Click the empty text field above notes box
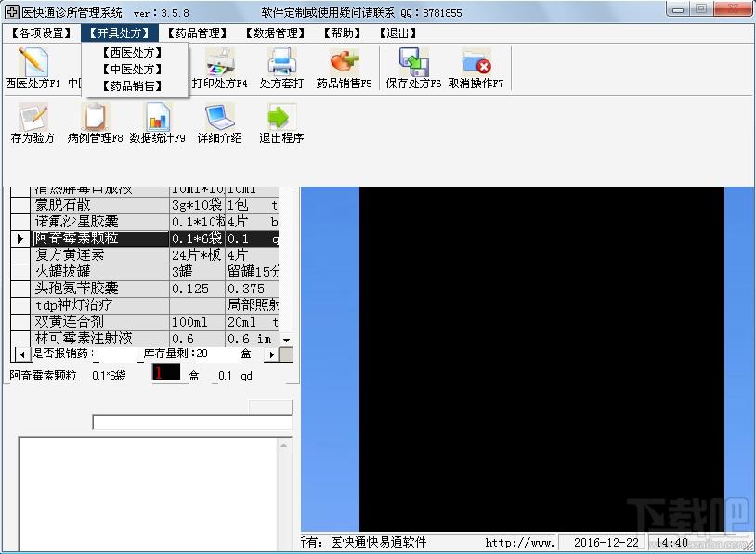This screenshot has height=554, width=756. (192, 422)
